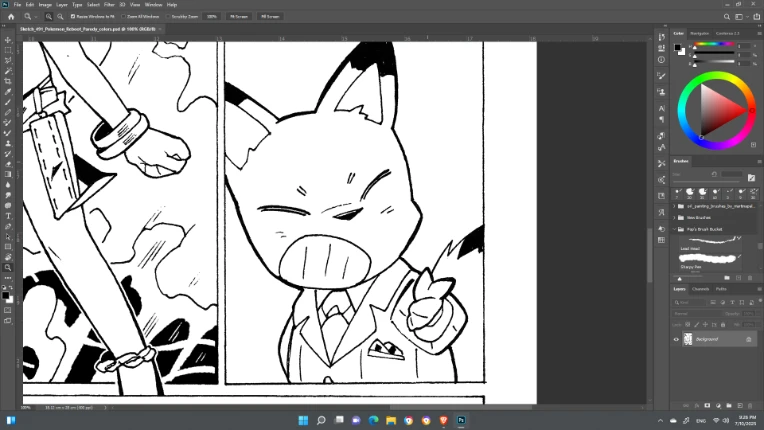Expand oil_painting_brushes folder
This screenshot has width=764, height=430.
click(674, 206)
